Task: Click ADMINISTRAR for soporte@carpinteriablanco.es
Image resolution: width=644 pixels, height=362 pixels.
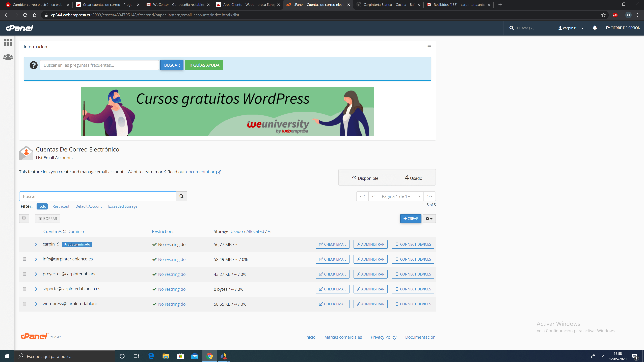Action: [370, 289]
